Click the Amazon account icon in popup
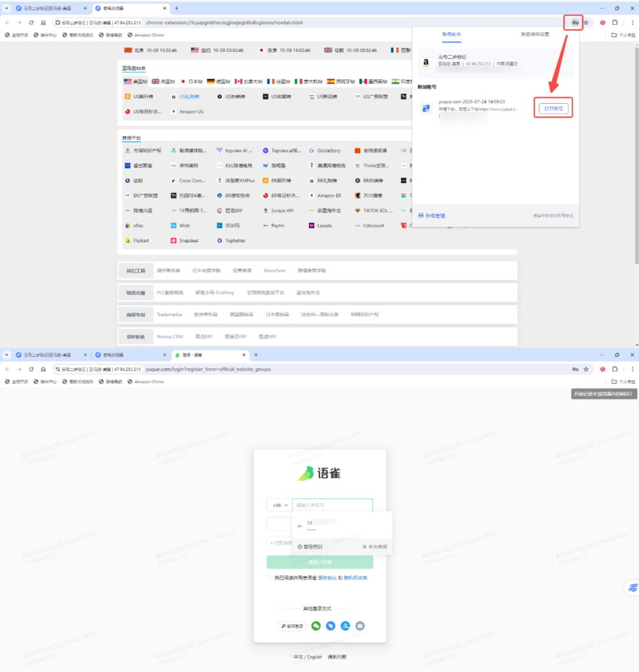This screenshot has width=639, height=672. tap(426, 63)
